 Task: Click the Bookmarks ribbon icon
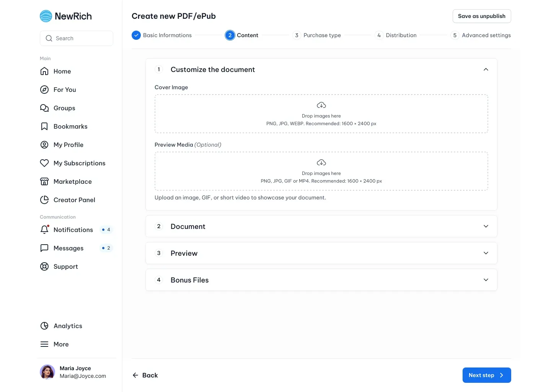(x=44, y=126)
